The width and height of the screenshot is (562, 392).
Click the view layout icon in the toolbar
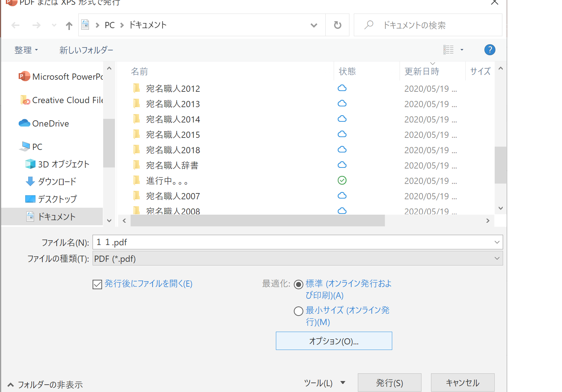(x=449, y=50)
